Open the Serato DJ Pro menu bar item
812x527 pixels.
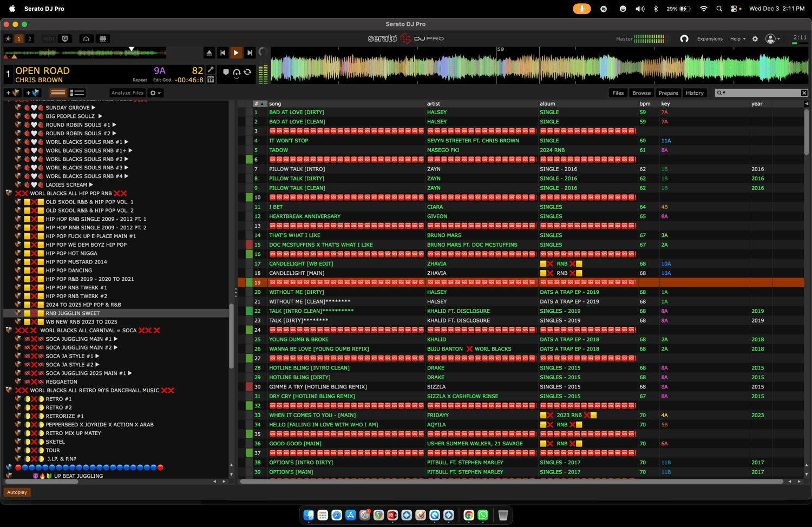point(44,9)
